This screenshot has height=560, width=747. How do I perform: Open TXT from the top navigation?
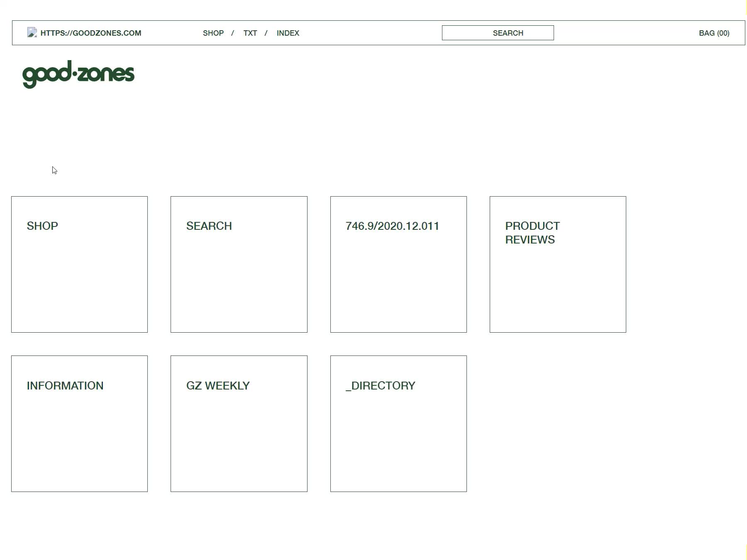point(250,33)
